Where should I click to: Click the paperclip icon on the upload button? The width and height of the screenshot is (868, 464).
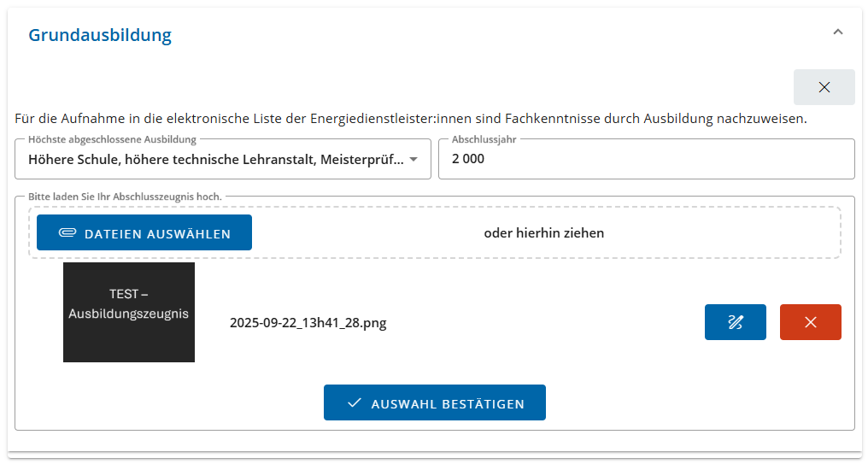tap(67, 233)
